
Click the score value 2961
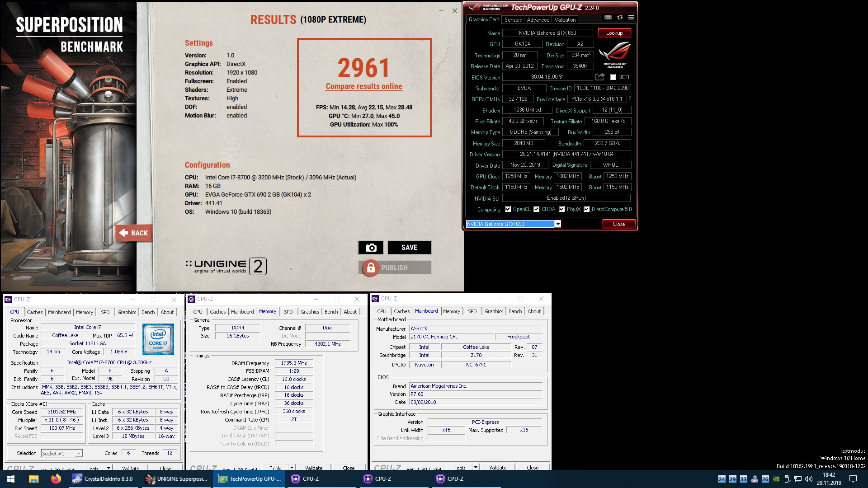click(364, 68)
